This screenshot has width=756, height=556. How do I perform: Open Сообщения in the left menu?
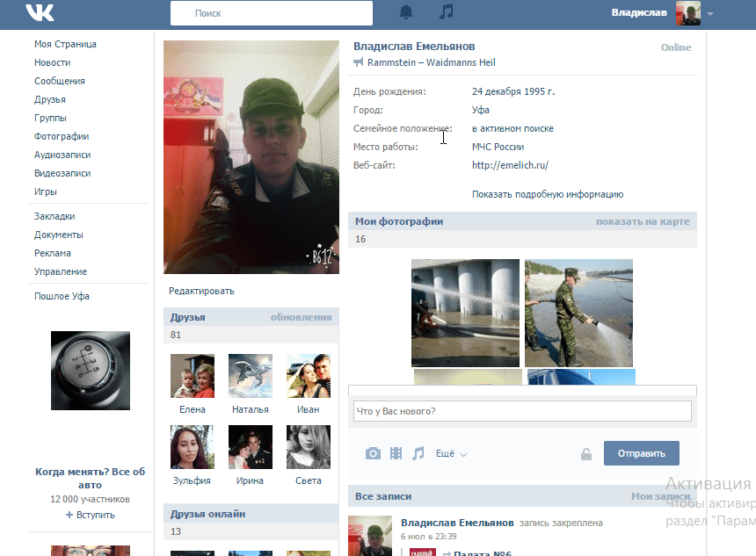pos(59,81)
